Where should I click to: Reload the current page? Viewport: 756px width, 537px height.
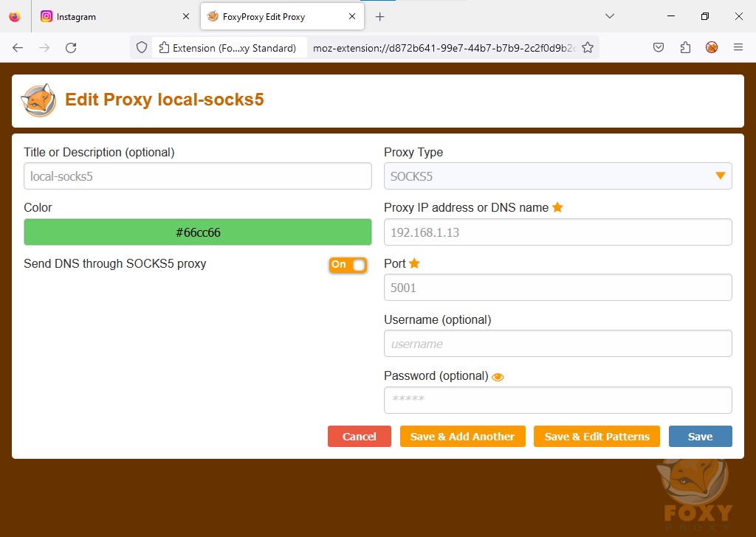coord(71,48)
